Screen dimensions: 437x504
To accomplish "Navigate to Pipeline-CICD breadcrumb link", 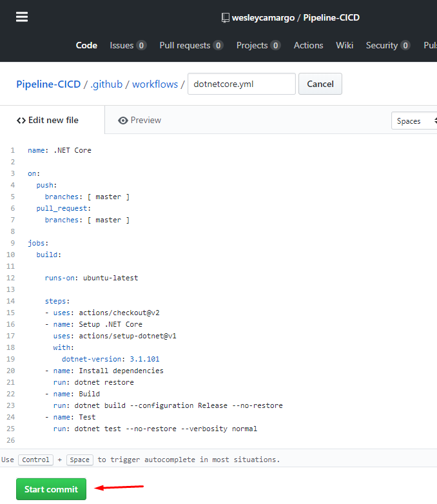I will pyautogui.click(x=48, y=84).
